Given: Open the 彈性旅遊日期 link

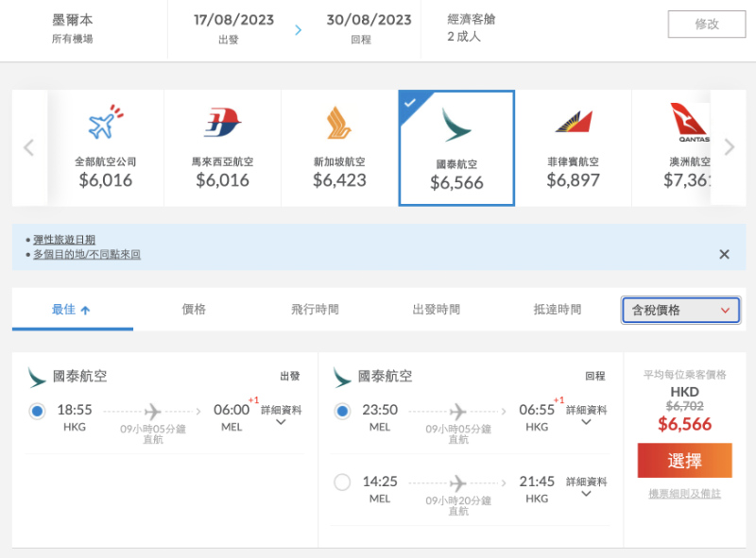Looking at the screenshot, I should [64, 240].
